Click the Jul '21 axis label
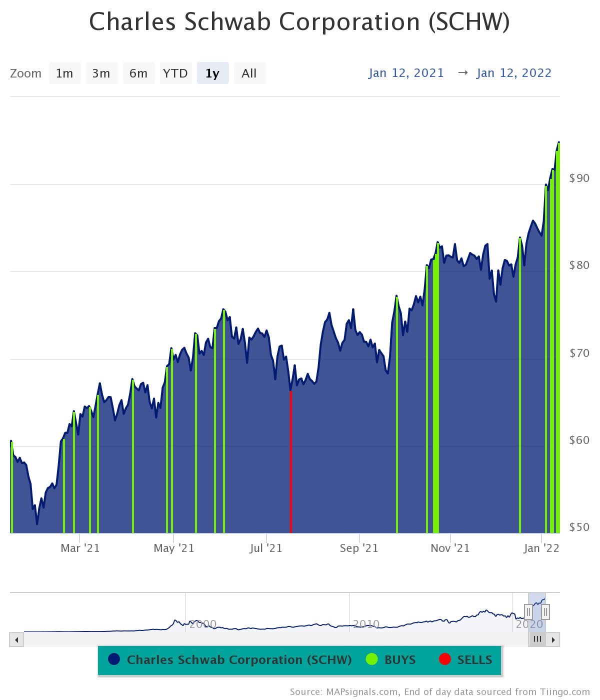Image resolution: width=600 pixels, height=700 pixels. [x=266, y=548]
